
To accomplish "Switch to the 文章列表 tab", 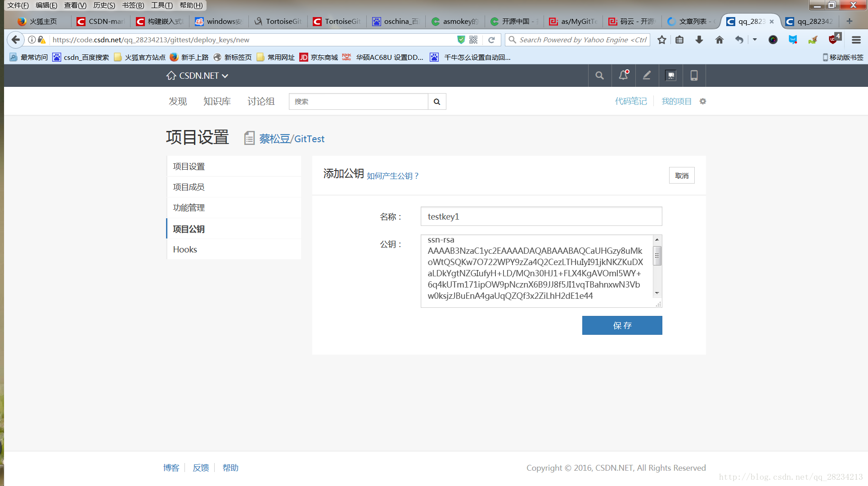I will [691, 21].
